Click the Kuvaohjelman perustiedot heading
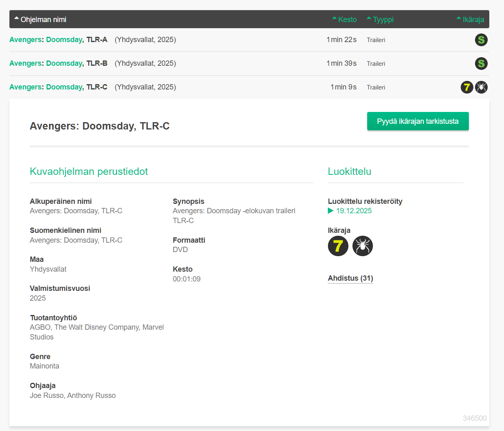Screen dimensions: 504x431 point(89,172)
